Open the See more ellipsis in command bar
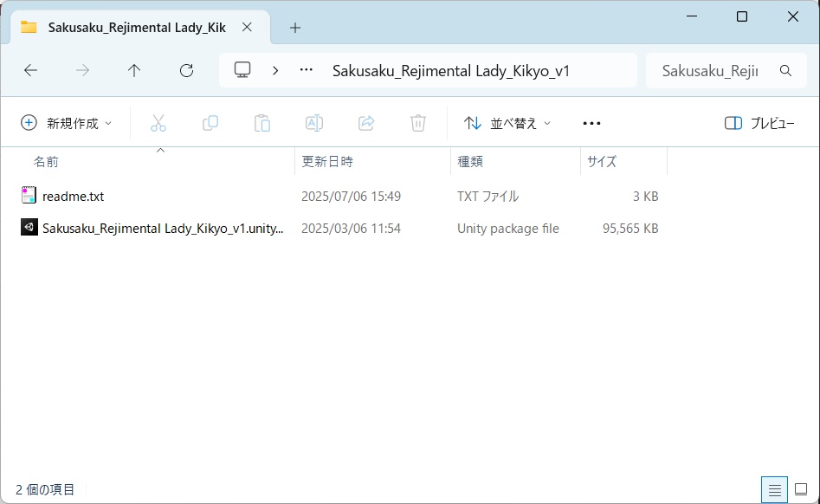Viewport: 820px width, 504px height. (x=591, y=123)
